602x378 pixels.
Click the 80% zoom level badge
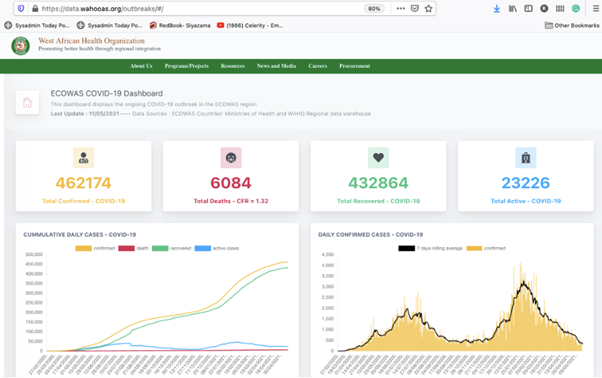coord(374,8)
